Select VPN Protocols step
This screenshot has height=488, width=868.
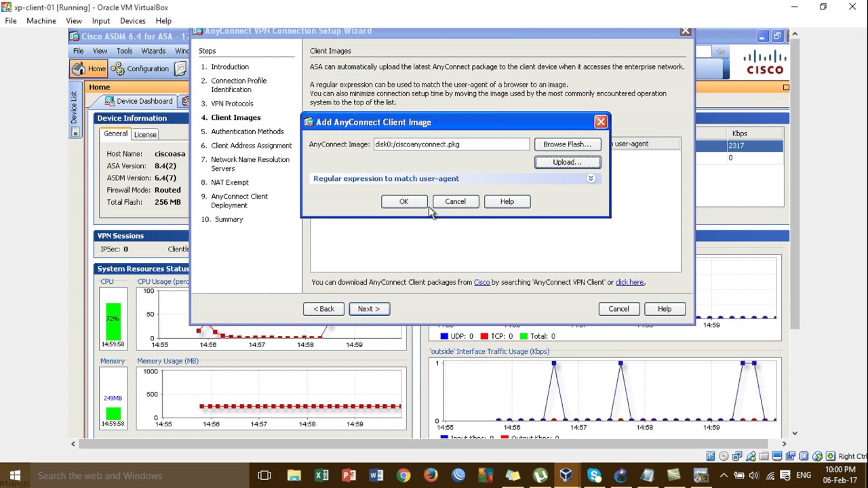232,104
